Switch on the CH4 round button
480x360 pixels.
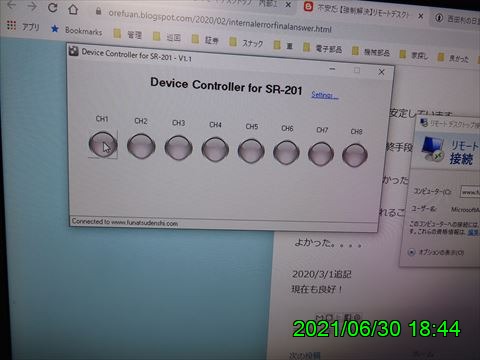tap(215, 149)
